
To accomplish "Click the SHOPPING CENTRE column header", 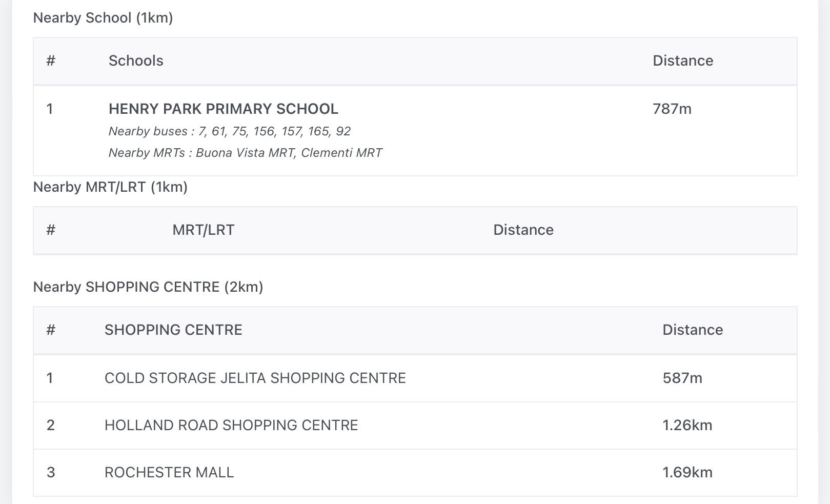I will 173,330.
